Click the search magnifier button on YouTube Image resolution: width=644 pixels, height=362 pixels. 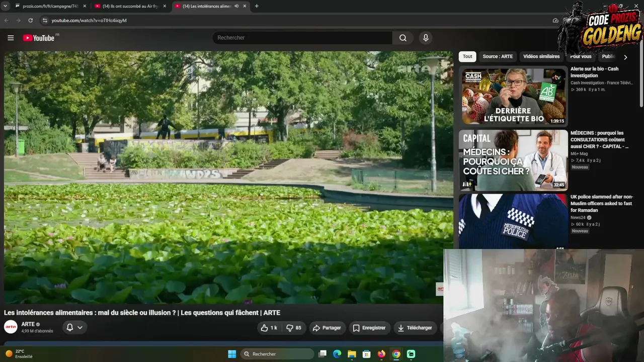click(403, 38)
